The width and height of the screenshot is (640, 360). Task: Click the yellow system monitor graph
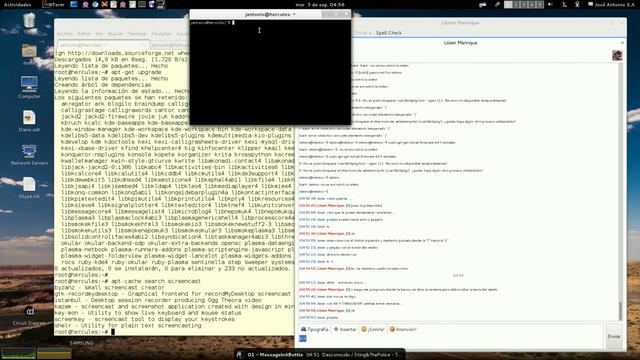(54, 353)
